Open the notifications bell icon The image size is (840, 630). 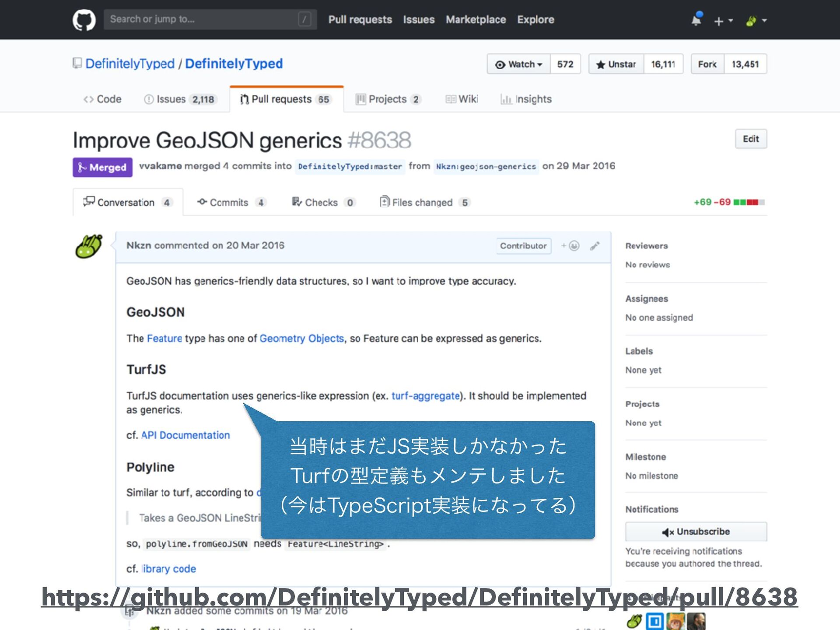tap(696, 20)
